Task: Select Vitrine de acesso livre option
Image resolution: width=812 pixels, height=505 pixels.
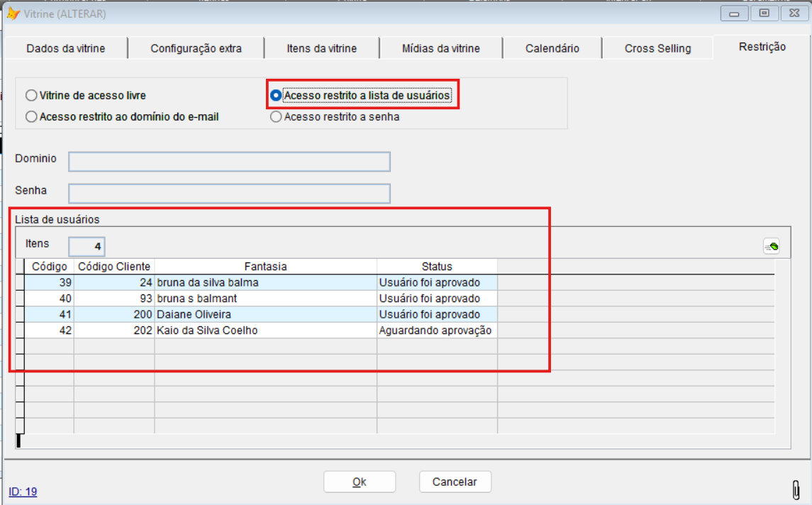Action: point(31,95)
